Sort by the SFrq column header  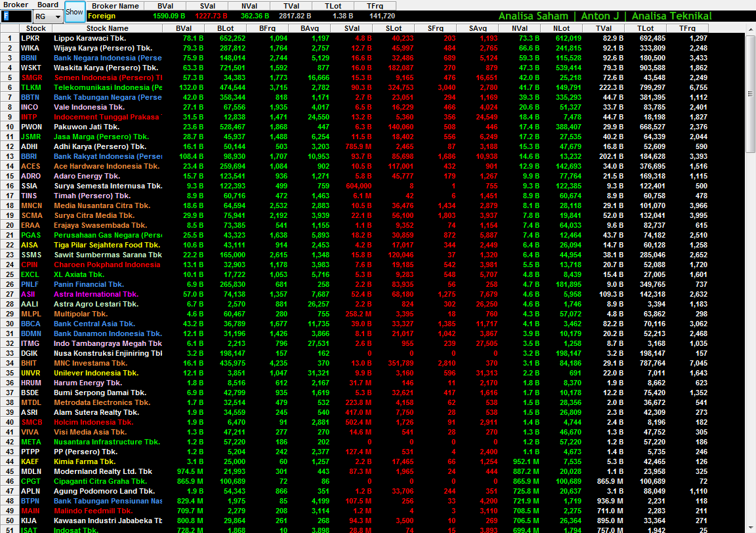[435, 28]
